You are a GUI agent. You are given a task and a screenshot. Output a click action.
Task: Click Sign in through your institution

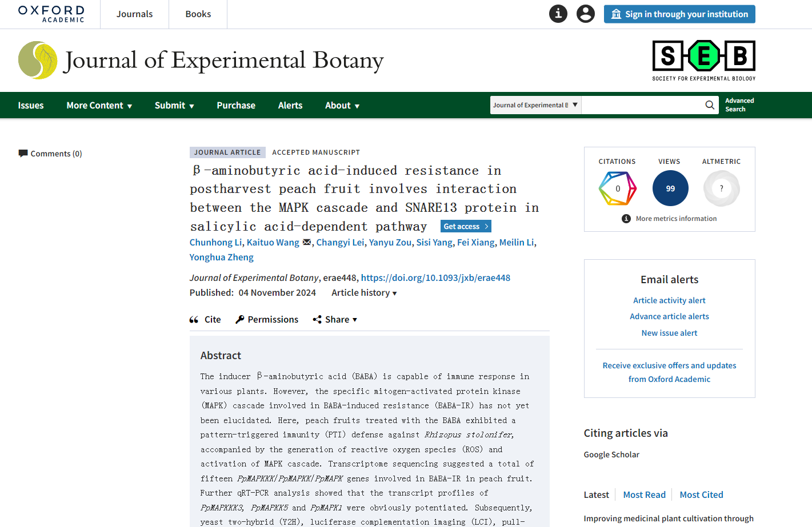(x=679, y=14)
